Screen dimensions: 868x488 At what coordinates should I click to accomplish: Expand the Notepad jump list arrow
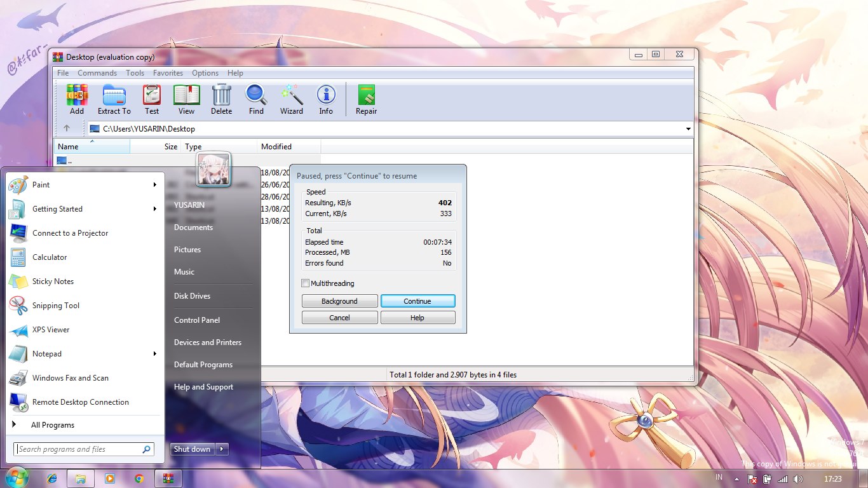[154, 354]
